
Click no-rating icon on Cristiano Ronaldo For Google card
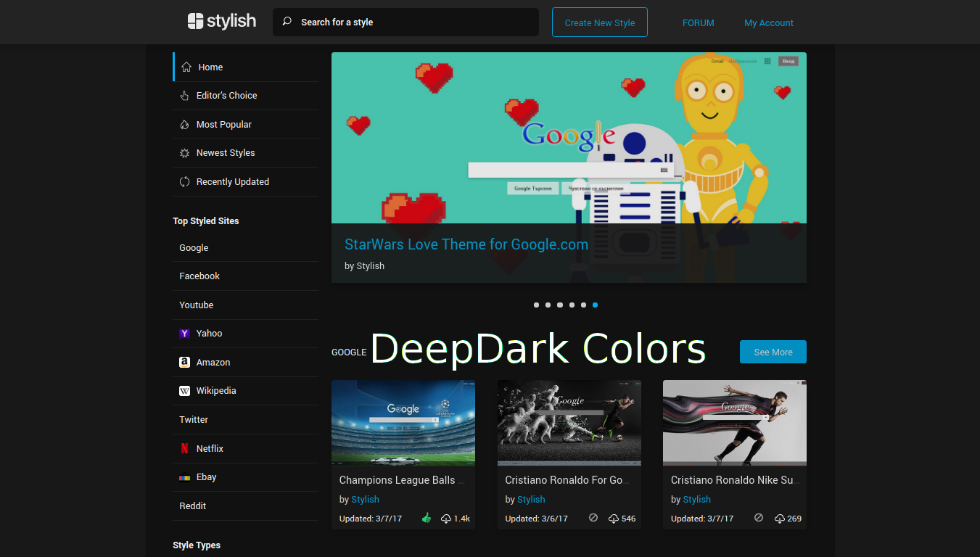(593, 518)
